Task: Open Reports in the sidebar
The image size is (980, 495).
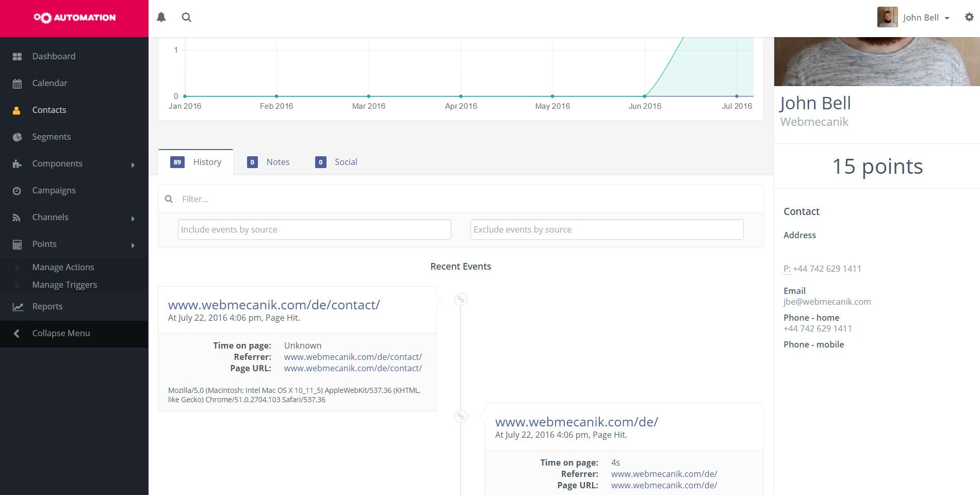Action: 47,306
